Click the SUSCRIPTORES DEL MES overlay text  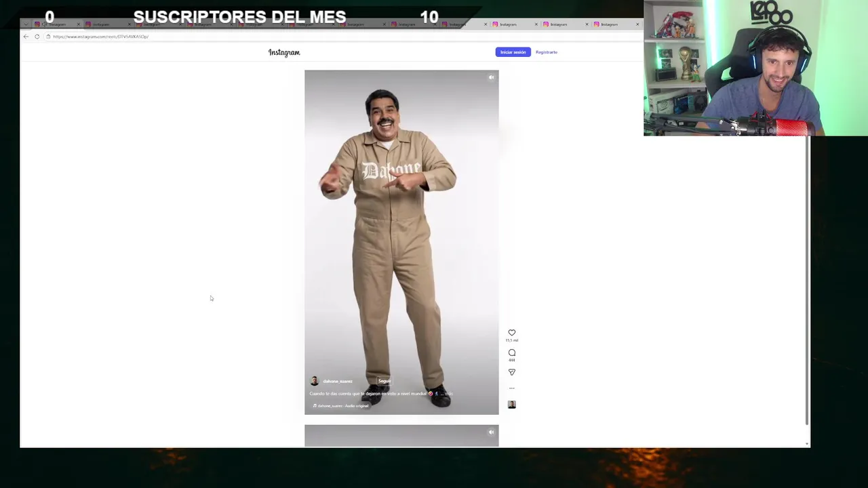pos(239,17)
